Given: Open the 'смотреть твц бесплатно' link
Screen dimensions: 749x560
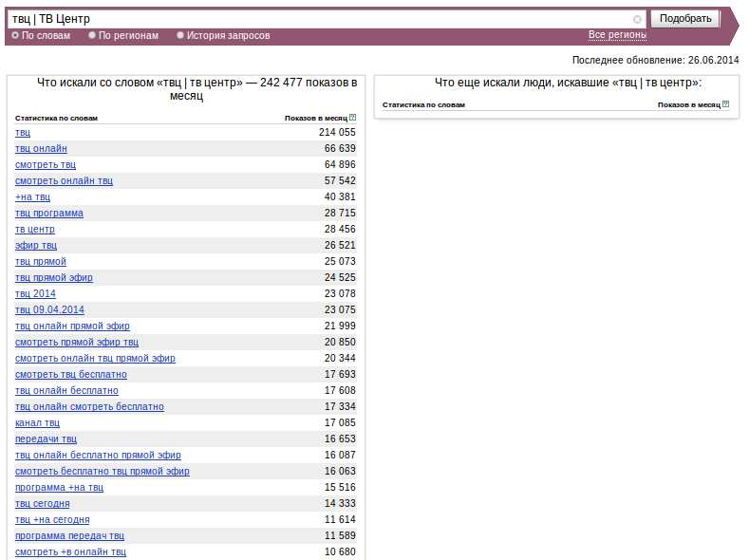Looking at the screenshot, I should click(71, 375).
